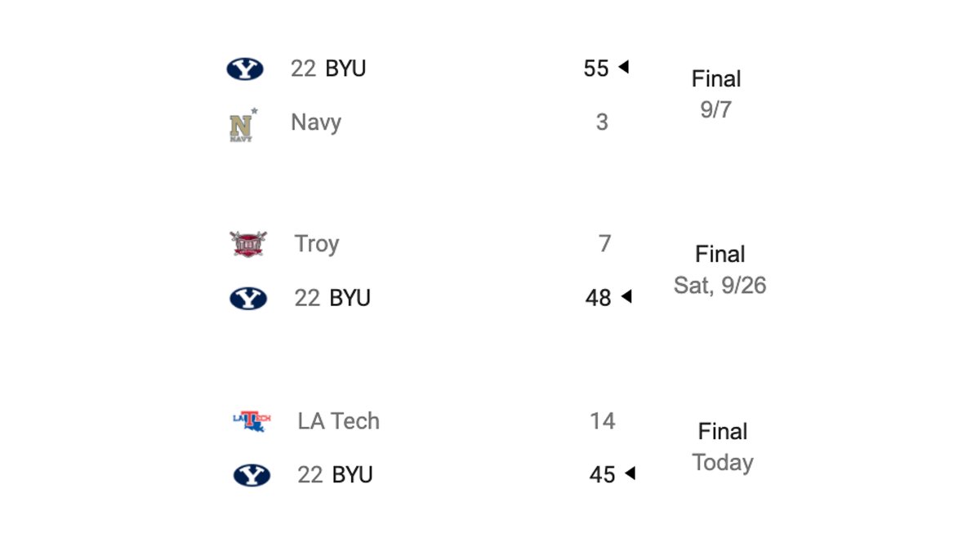Click the winner arrow next to score 45
This screenshot has width=980, height=551.
click(630, 473)
